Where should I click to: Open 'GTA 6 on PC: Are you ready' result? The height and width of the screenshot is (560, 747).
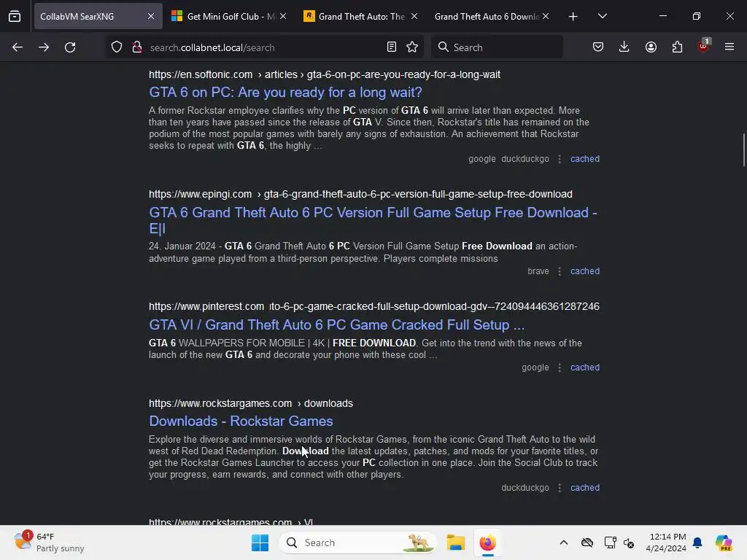tap(285, 93)
